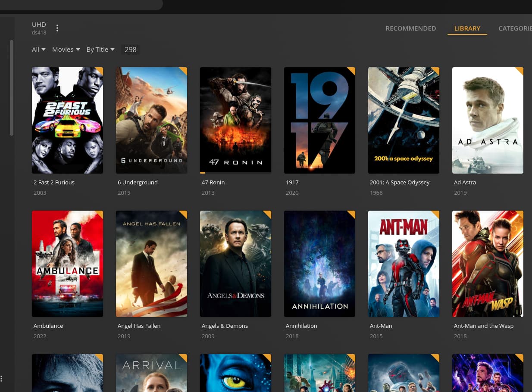This screenshot has height=392, width=532.
Task: Open the 2001: A Space Odyssey poster
Action: click(x=404, y=120)
